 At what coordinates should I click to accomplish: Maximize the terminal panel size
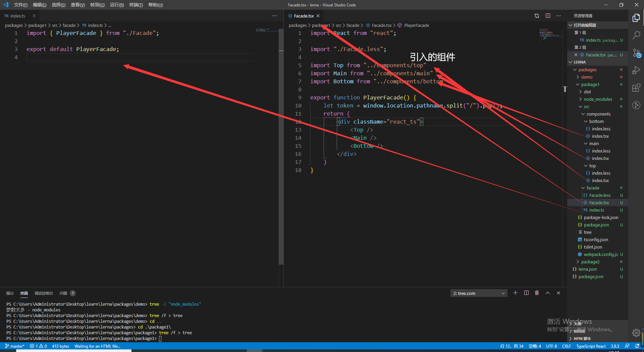click(x=548, y=293)
